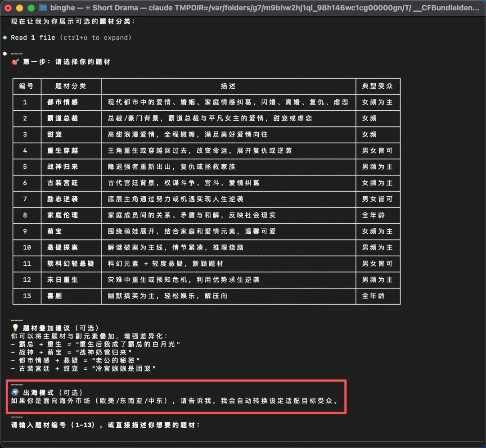The height and width of the screenshot is (448, 486).
Task: Expand the 'Read 1 file' output line
Action: point(71,37)
